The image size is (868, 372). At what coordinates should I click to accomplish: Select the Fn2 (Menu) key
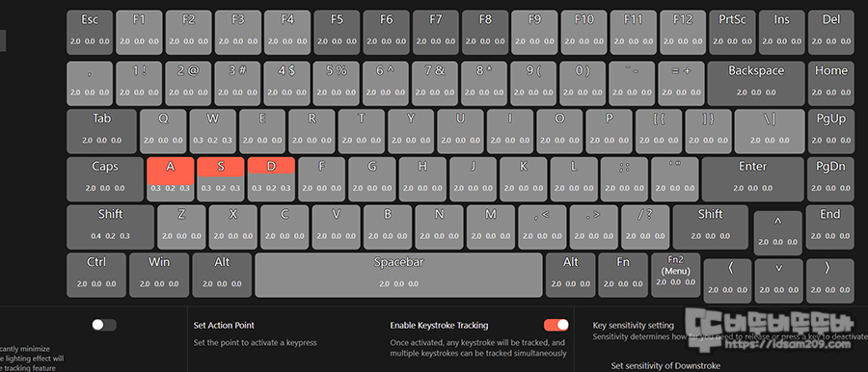coord(675,275)
